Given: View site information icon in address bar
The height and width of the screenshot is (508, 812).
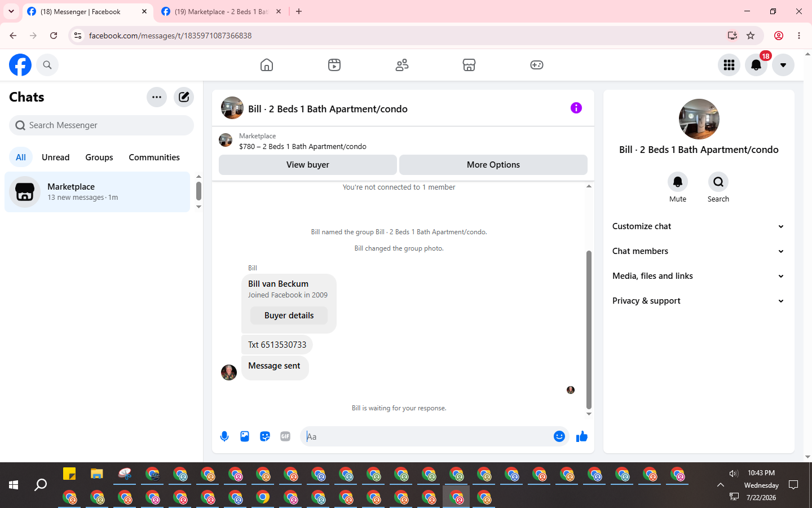Looking at the screenshot, I should click(78, 36).
